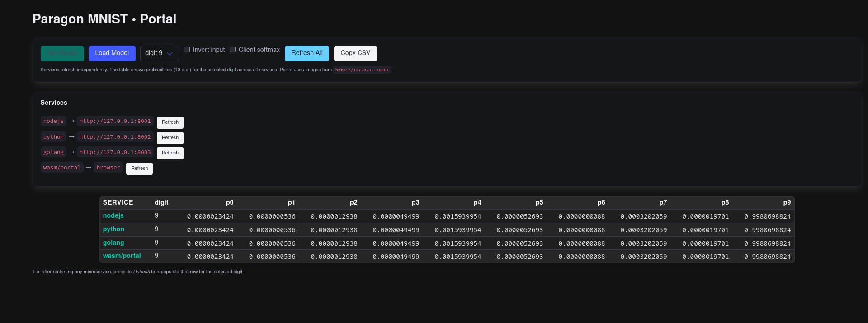Click the p1 column header
Image resolution: width=868 pixels, height=323 pixels.
coord(292,202)
